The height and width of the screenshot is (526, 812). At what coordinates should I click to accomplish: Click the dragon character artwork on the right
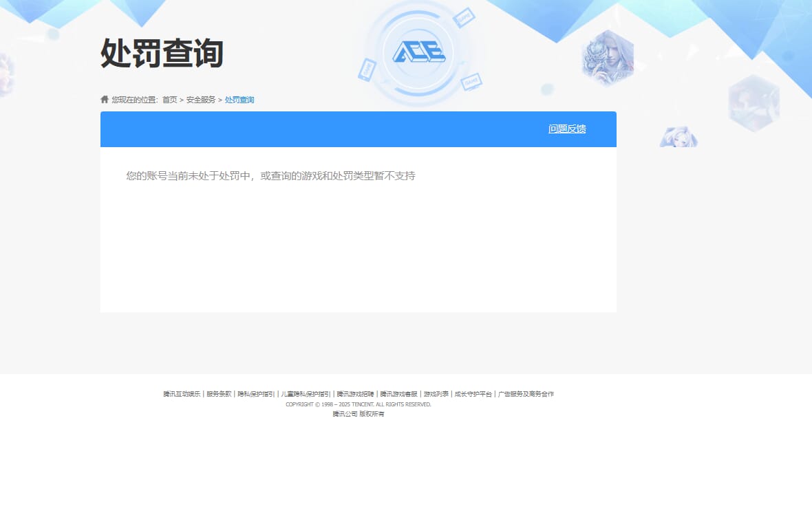click(x=608, y=55)
